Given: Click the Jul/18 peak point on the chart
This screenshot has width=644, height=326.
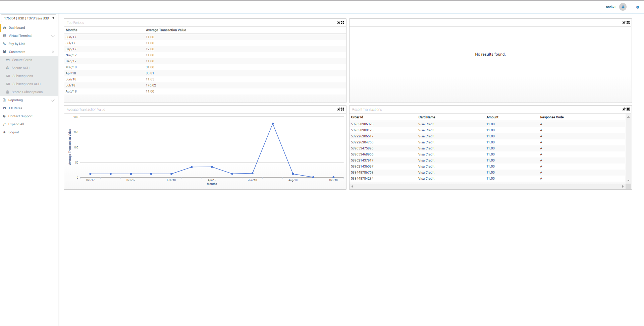Looking at the screenshot, I should [273, 124].
